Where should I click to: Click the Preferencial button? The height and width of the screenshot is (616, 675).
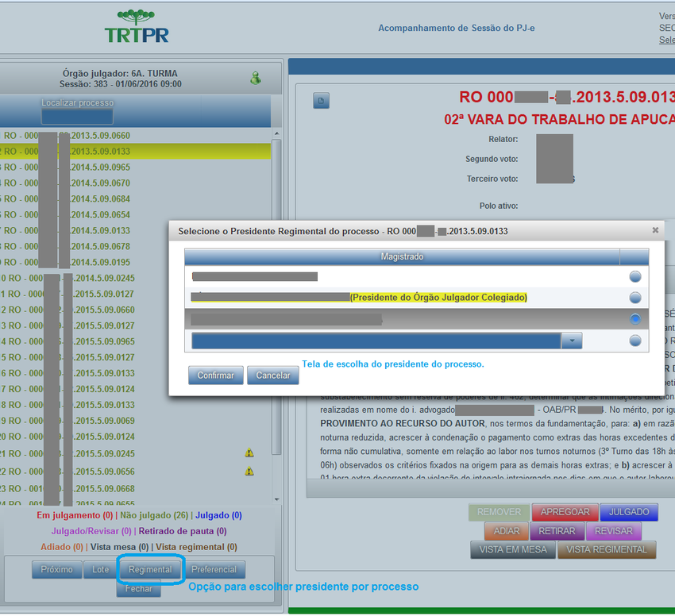214,569
